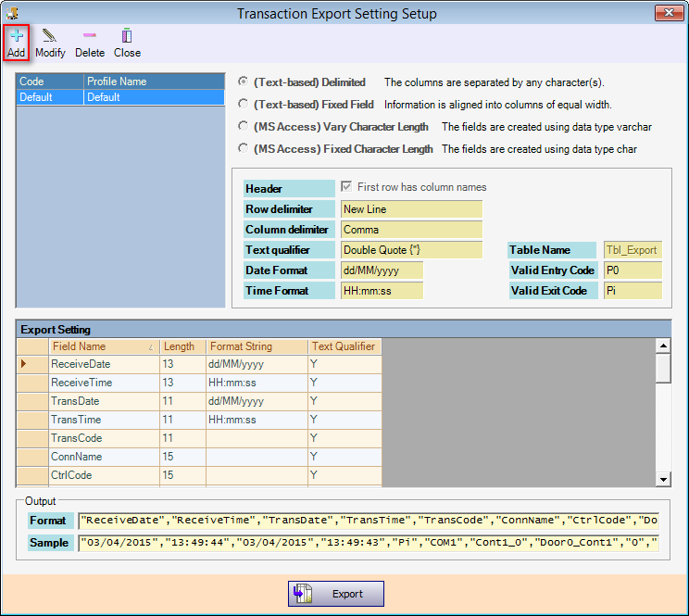Image resolution: width=689 pixels, height=616 pixels.
Task: Click the Modify pencil icon
Action: coord(50,37)
